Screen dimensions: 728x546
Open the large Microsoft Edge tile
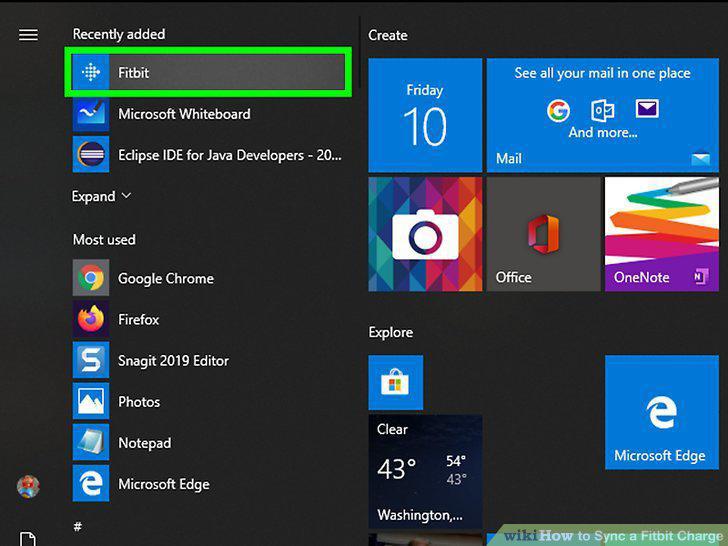[662, 412]
